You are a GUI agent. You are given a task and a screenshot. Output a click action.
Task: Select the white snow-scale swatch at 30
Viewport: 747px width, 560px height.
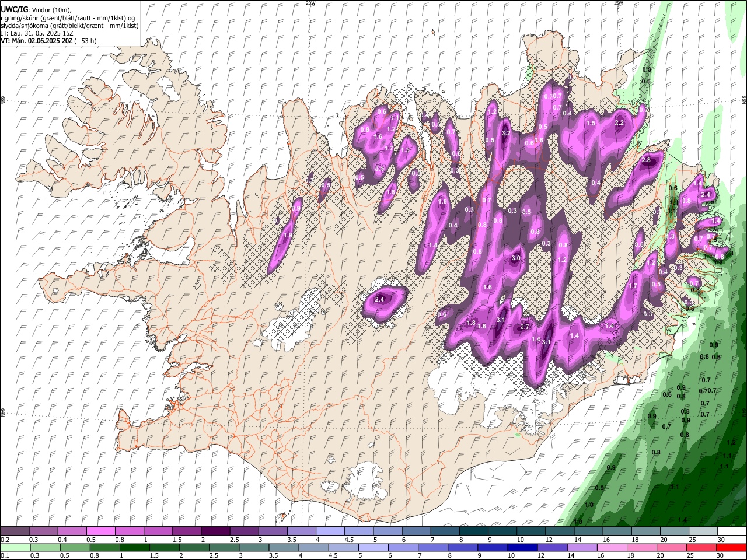point(732,531)
